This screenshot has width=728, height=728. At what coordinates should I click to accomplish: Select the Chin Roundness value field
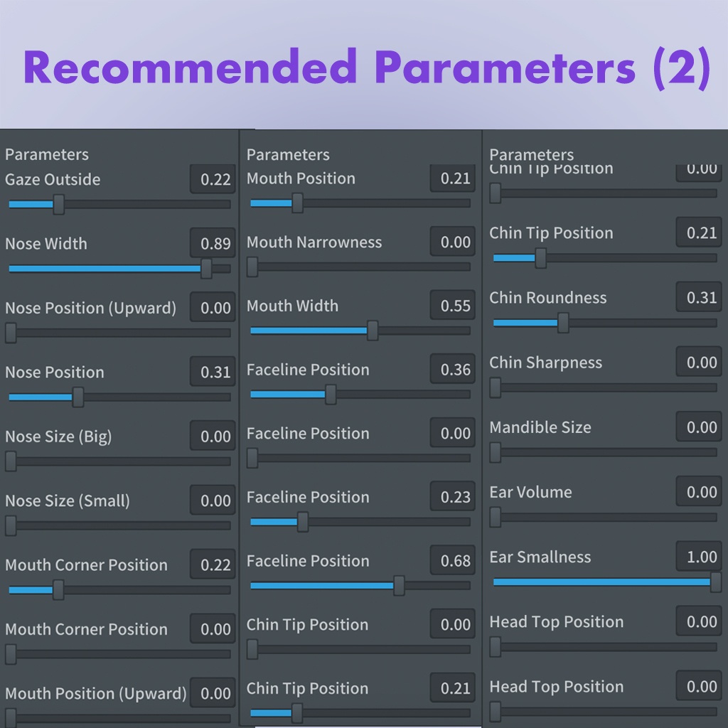pos(698,298)
